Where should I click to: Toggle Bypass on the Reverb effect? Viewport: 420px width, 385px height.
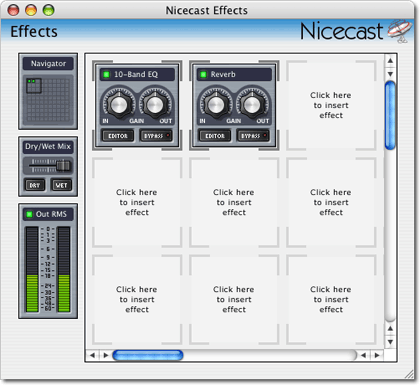pos(253,136)
